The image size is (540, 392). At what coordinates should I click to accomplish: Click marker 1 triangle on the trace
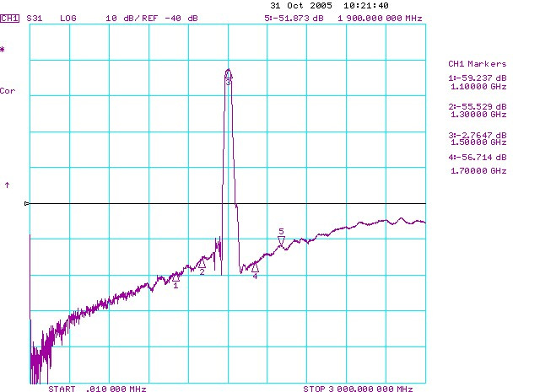pyautogui.click(x=175, y=278)
